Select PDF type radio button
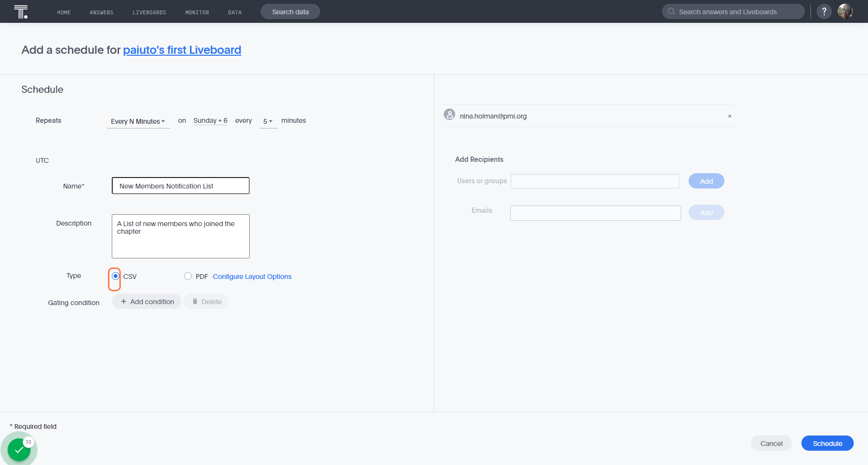The image size is (868, 465). pyautogui.click(x=188, y=276)
